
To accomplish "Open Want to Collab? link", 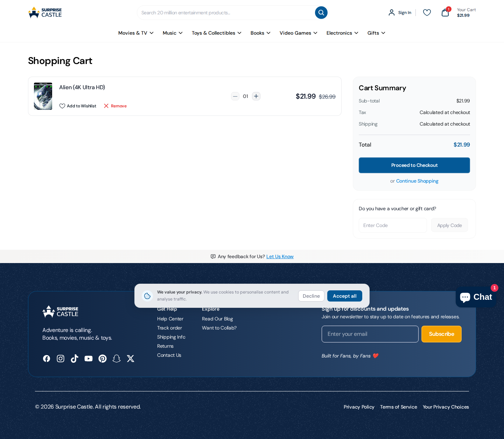I will 219,328.
